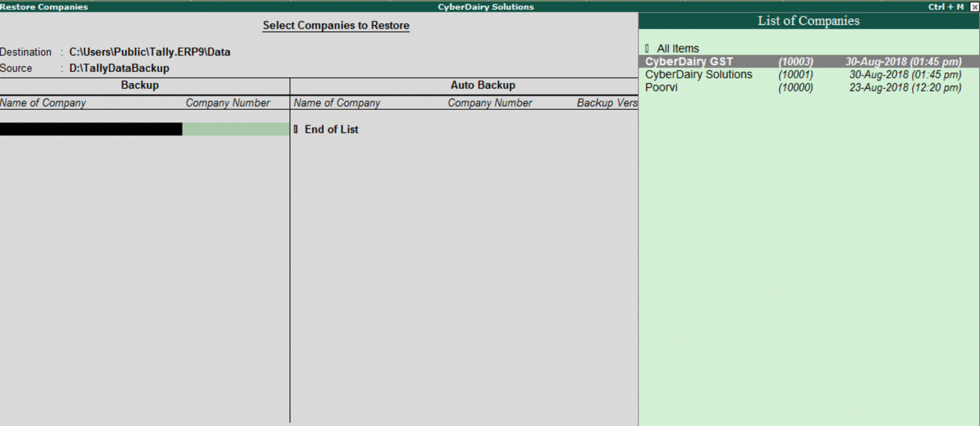
Task: Click the Backup Version column header
Action: click(x=607, y=103)
